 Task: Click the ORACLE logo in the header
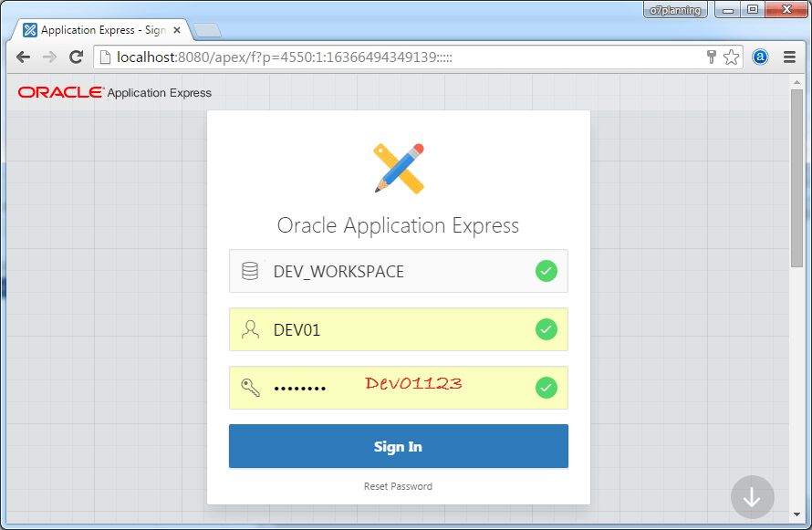(x=59, y=92)
